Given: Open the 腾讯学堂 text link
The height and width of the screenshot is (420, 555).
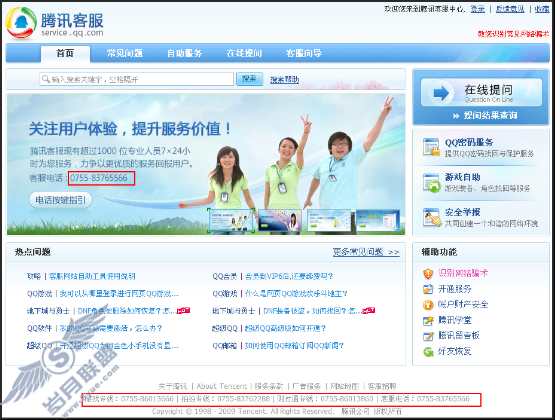Looking at the screenshot, I should [x=455, y=320].
